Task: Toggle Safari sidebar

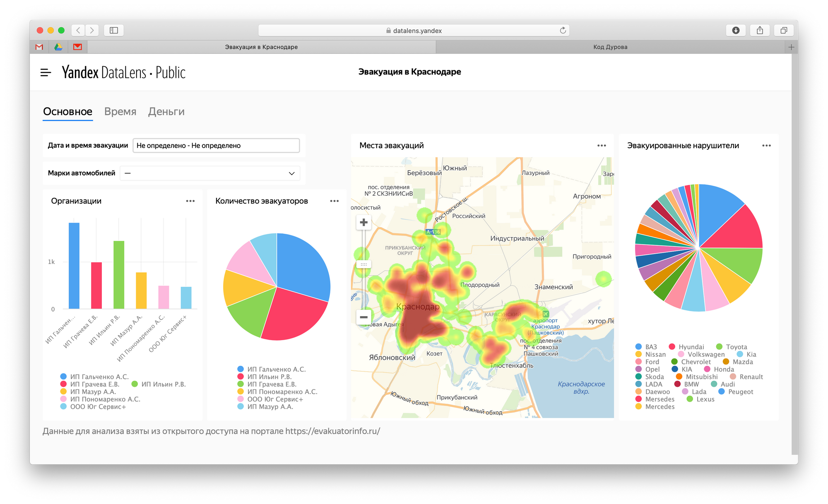Action: tap(114, 30)
